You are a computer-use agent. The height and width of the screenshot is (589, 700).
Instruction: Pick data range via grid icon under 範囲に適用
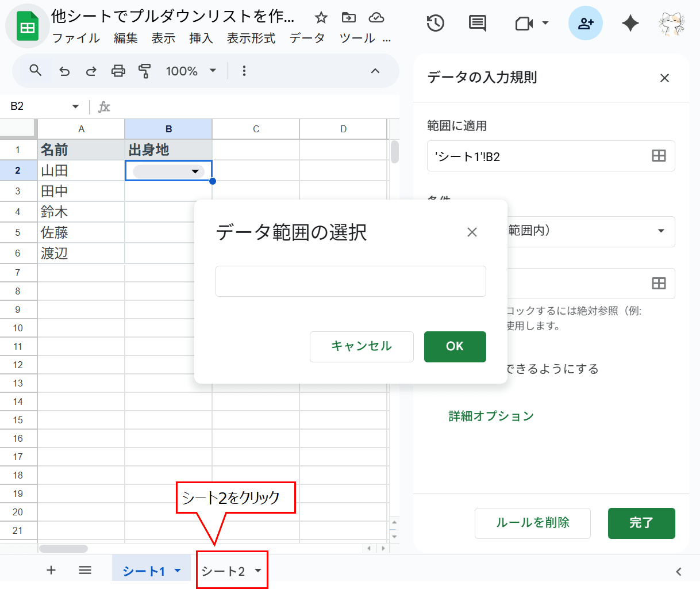(660, 156)
